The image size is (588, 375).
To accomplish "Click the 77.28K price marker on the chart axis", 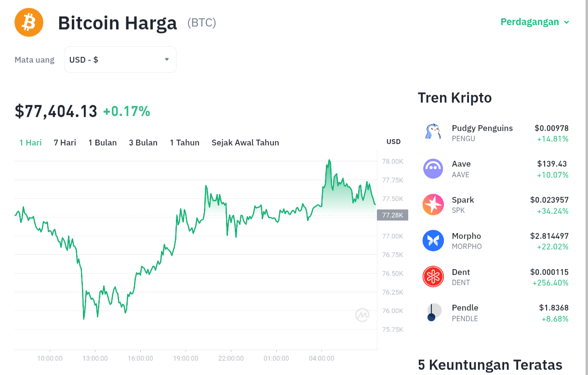I will 393,215.
